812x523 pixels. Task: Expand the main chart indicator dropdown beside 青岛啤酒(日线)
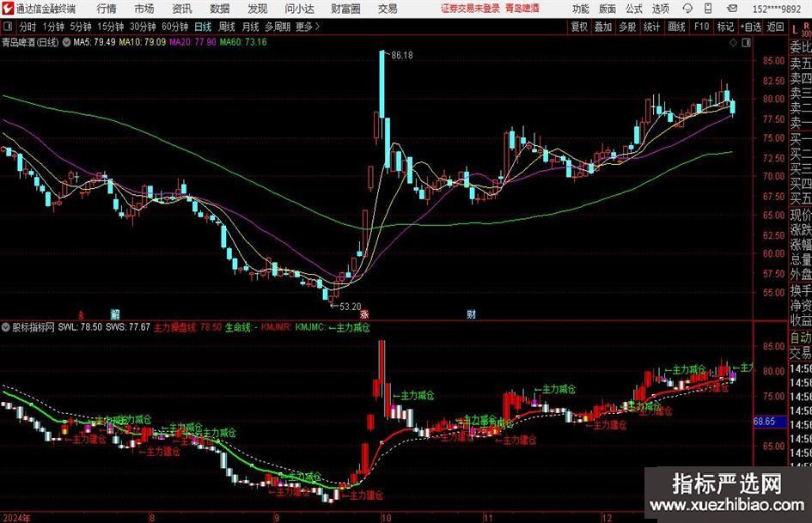66,42
